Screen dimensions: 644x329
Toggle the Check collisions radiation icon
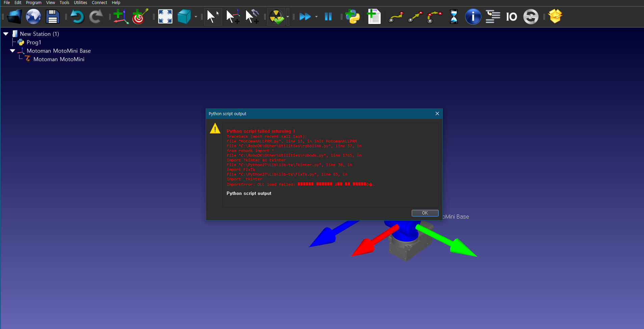tap(277, 17)
